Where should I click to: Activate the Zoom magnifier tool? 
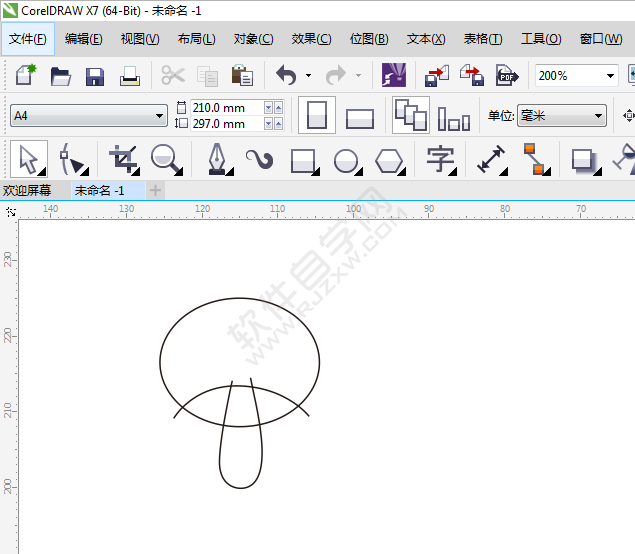[165, 159]
